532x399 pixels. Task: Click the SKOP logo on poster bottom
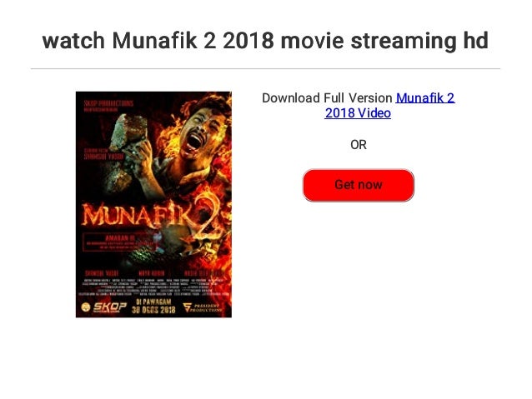109,307
